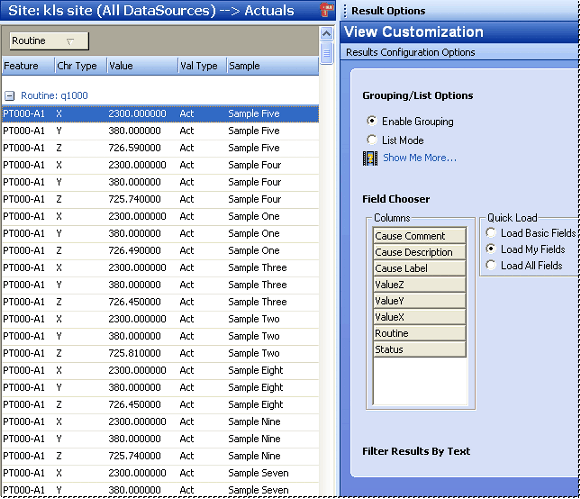Click the scrollbar up arrow button

point(326,34)
